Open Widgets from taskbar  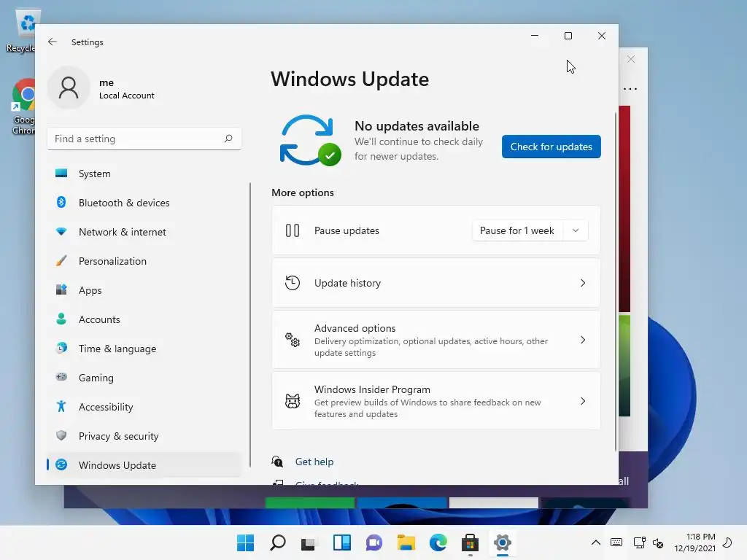[x=342, y=542]
